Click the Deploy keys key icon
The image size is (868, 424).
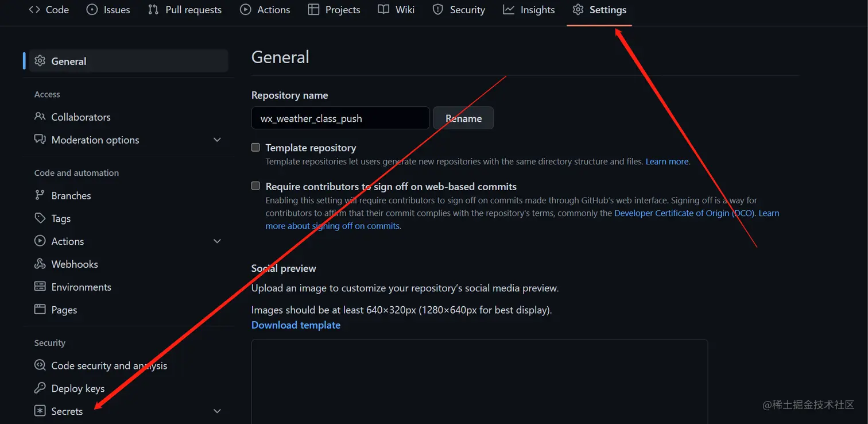40,388
